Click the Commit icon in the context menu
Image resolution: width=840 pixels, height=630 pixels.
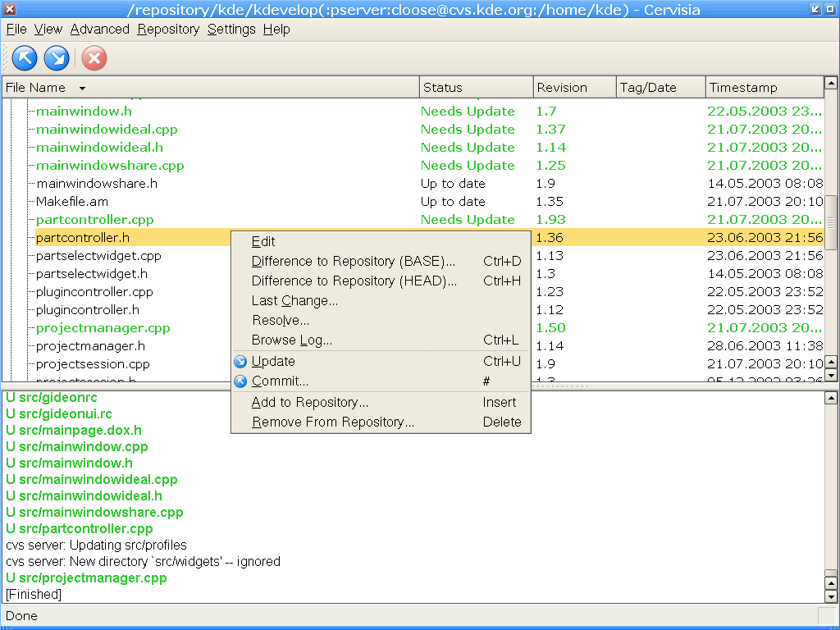click(240, 381)
